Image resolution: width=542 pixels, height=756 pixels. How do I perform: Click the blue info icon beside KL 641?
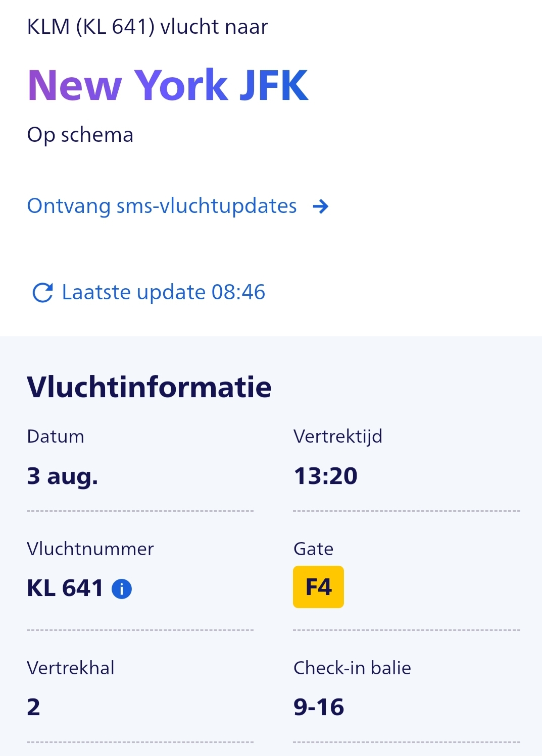coord(122,589)
